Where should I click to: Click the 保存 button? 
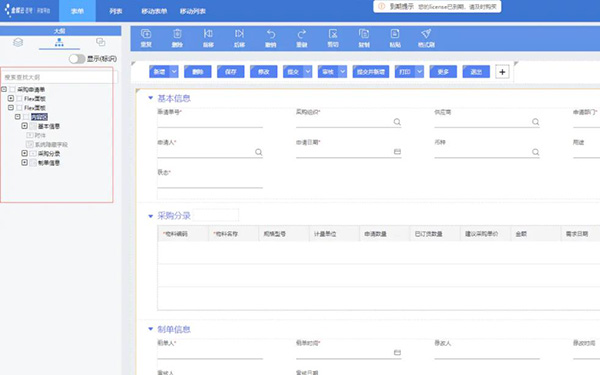(x=231, y=72)
